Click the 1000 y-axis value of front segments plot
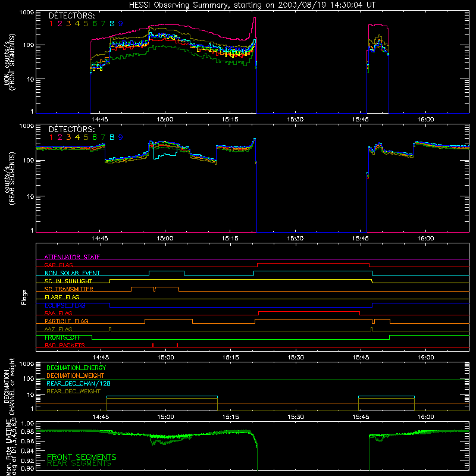The image size is (476, 476). [26, 12]
